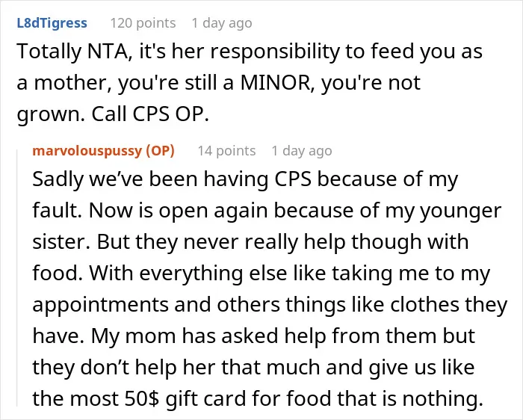Click '50$ gift card' text in reply
The image size is (523, 420).
click(186, 398)
